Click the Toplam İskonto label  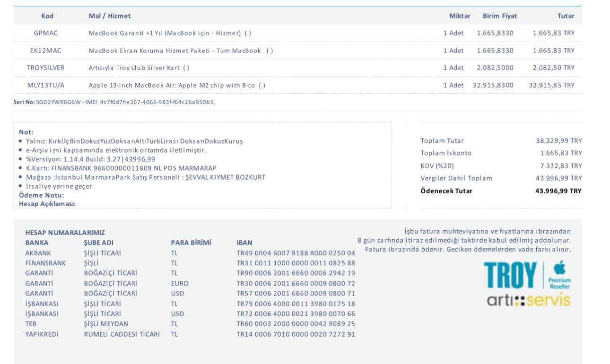pyautogui.click(x=446, y=153)
